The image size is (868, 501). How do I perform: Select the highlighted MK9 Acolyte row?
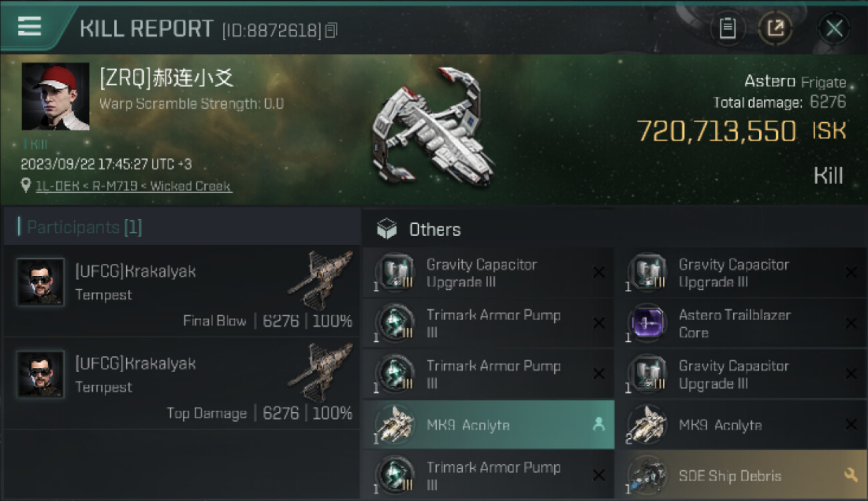tap(488, 425)
